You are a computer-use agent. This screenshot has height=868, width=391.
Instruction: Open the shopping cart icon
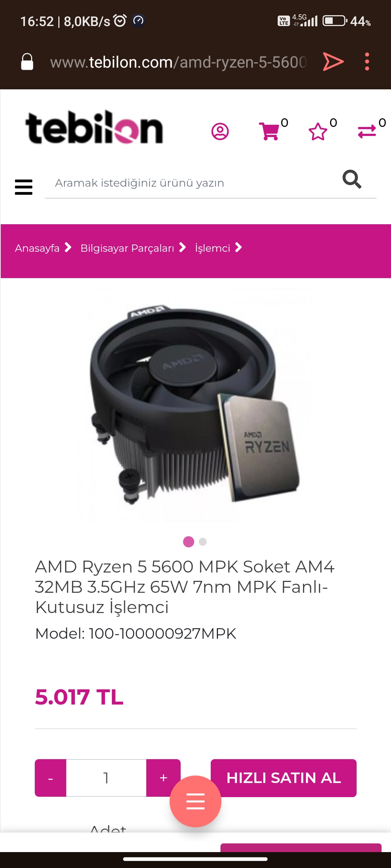click(x=269, y=132)
